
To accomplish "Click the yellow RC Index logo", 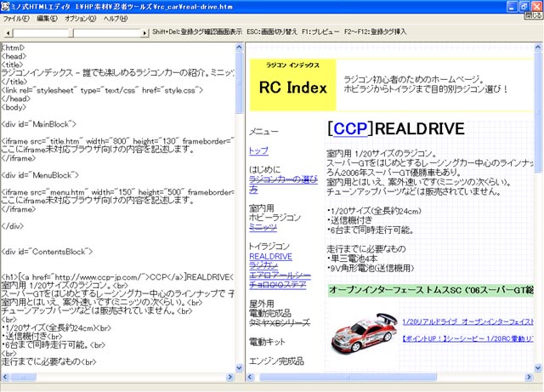I will coord(292,85).
